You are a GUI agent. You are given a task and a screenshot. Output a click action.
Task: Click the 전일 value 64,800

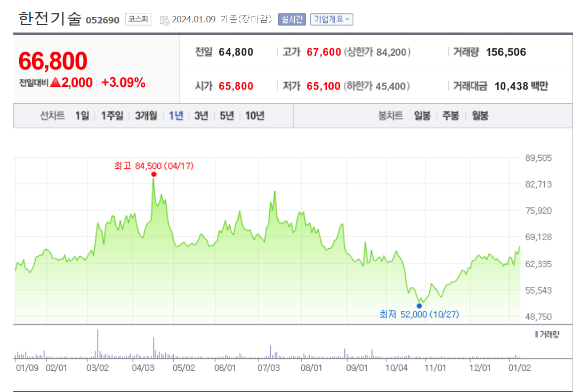point(236,52)
